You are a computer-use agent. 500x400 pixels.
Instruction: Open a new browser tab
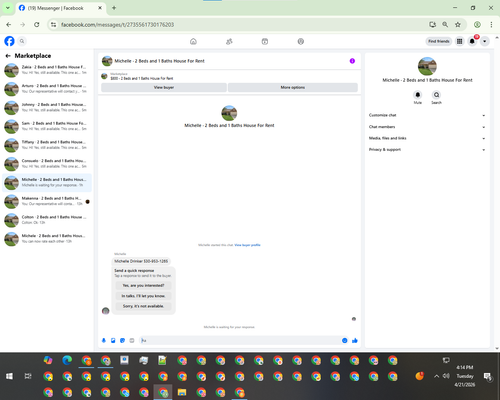114,8
